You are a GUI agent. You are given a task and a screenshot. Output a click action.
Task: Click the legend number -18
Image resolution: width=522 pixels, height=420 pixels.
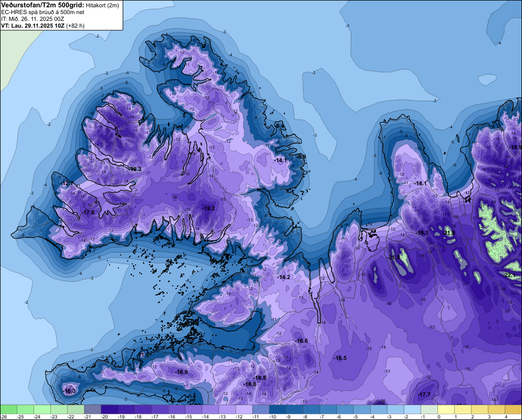[x=138, y=417]
